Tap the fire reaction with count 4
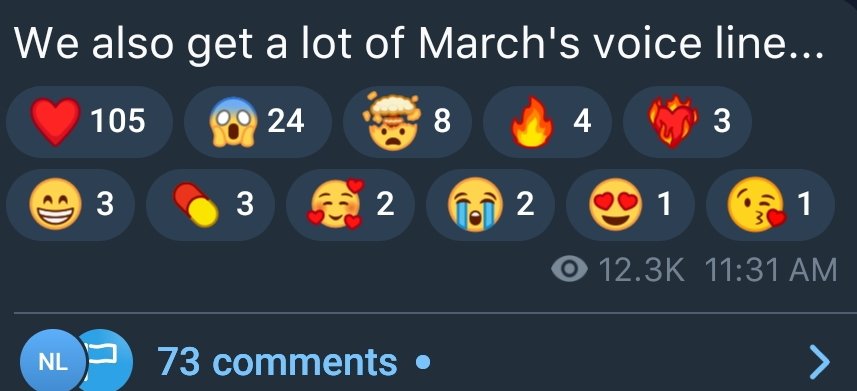Viewport: 857px width, 391px height. pyautogui.click(x=547, y=121)
